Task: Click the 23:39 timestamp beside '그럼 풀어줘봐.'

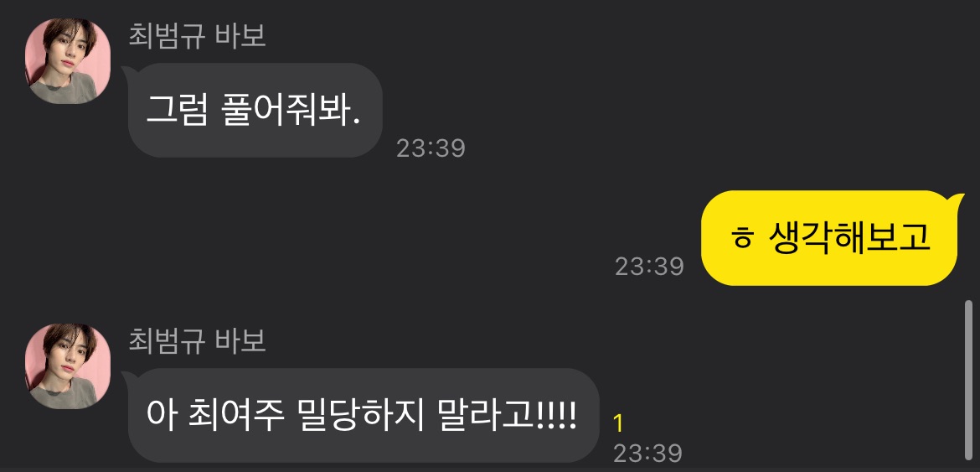Action: click(x=431, y=148)
